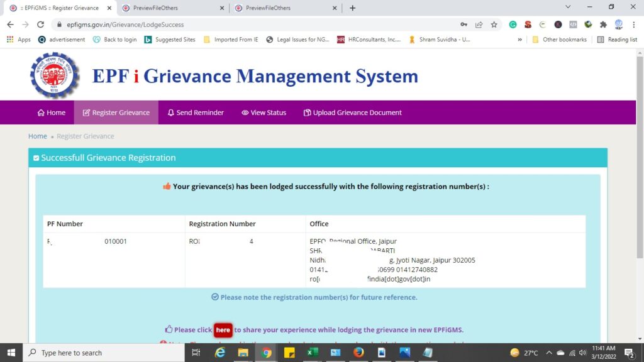Open Suggested Sites bookmark
The image size is (644, 362).
tap(170, 40)
